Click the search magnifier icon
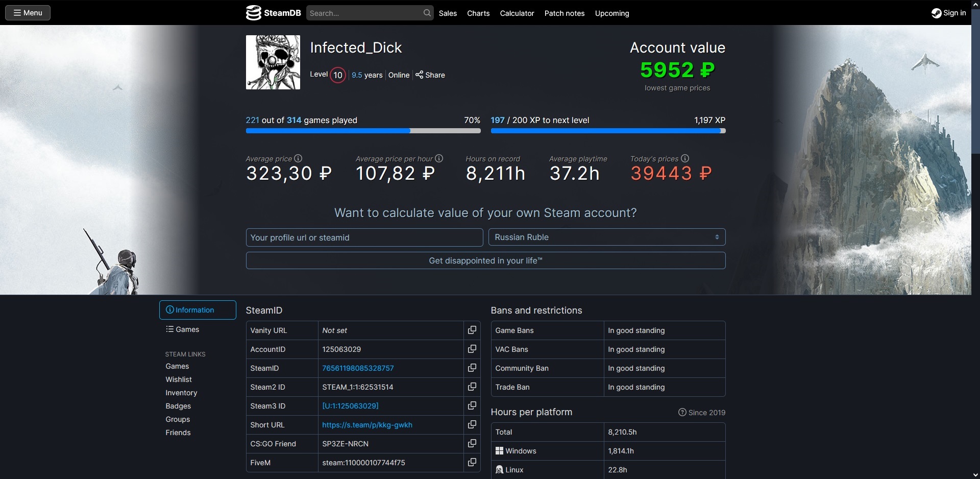Screen dimensions: 980x479 tap(427, 13)
